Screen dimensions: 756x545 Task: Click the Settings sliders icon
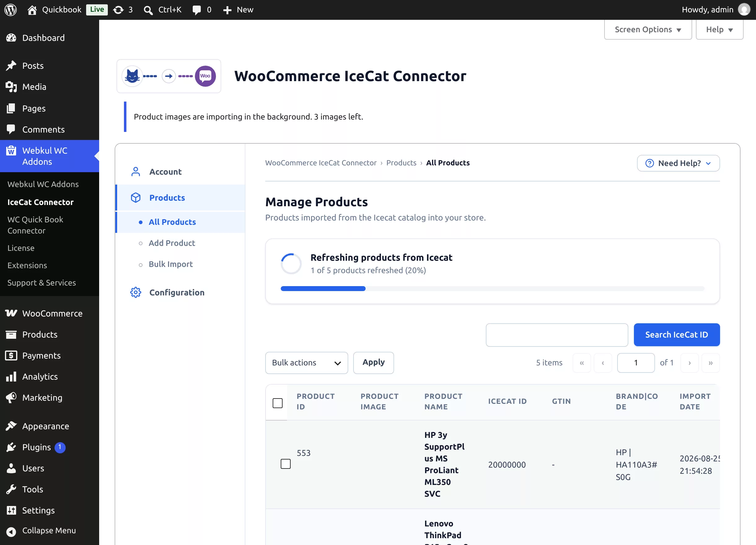click(x=11, y=510)
